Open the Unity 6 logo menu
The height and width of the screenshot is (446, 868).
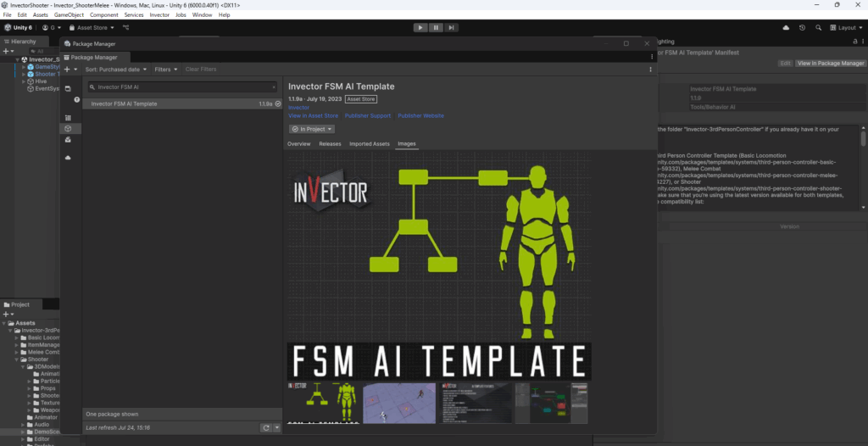[x=19, y=28]
